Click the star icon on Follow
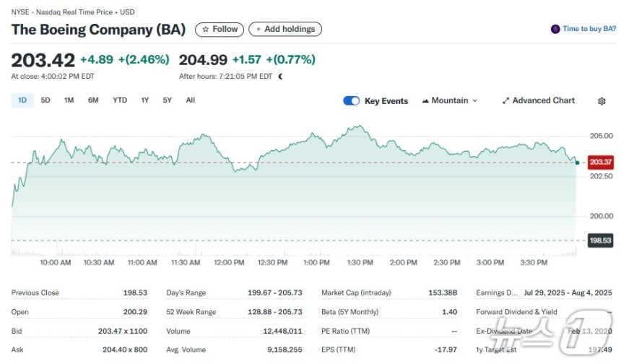 [x=206, y=29]
